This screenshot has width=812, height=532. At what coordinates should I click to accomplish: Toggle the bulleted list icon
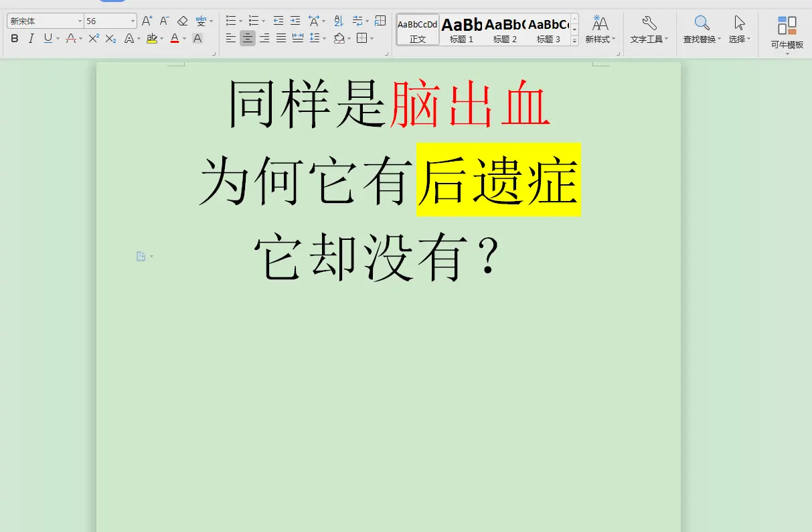[x=230, y=21]
